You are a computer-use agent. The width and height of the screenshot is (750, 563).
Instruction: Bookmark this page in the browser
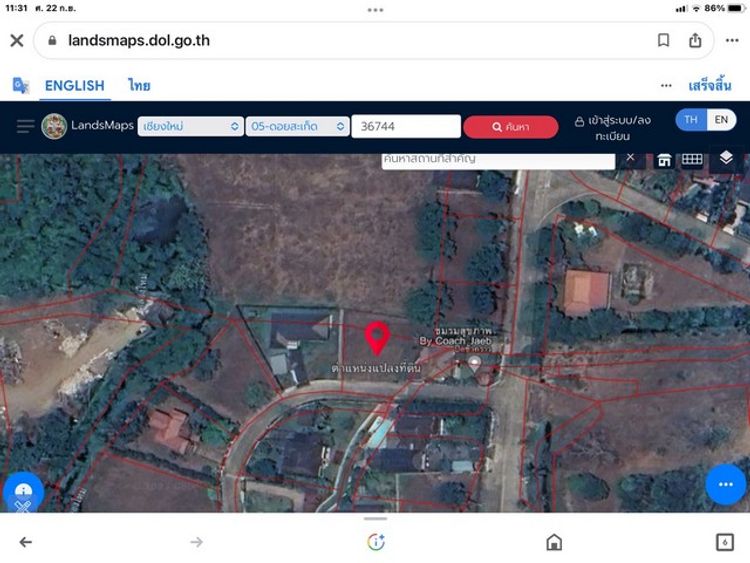pyautogui.click(x=663, y=41)
